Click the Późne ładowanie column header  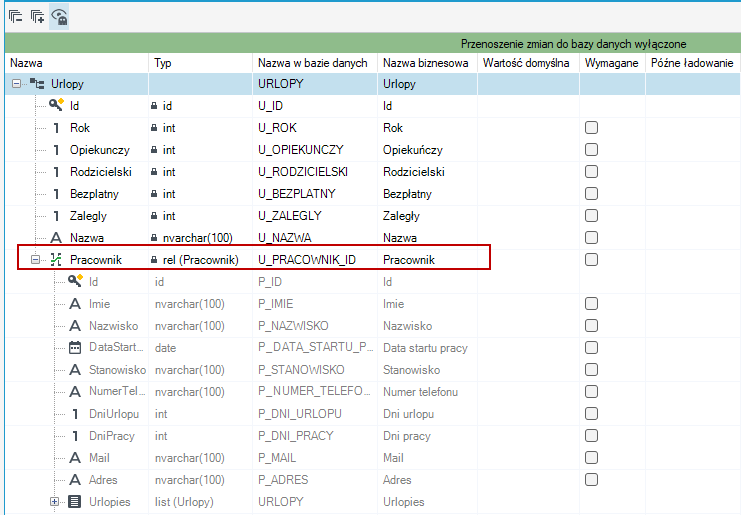click(x=693, y=63)
